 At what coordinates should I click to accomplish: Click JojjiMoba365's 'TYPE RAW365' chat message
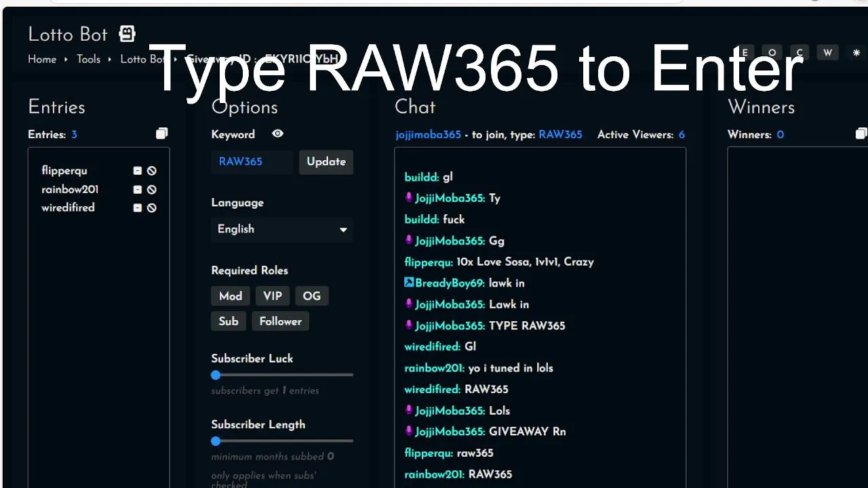point(527,326)
